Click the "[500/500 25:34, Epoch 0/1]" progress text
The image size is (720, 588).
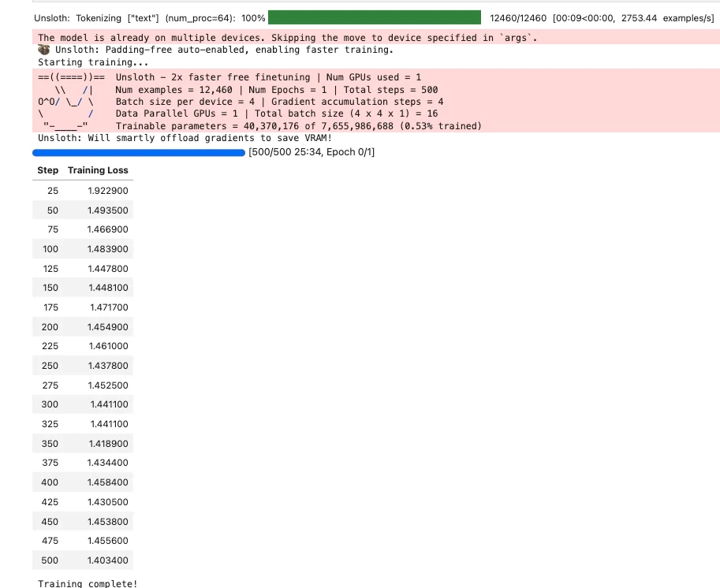[311, 152]
